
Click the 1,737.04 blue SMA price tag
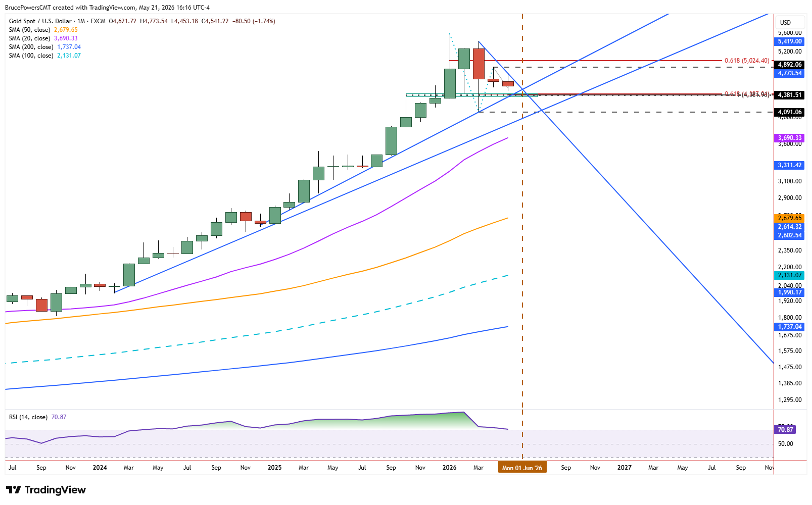[789, 327]
